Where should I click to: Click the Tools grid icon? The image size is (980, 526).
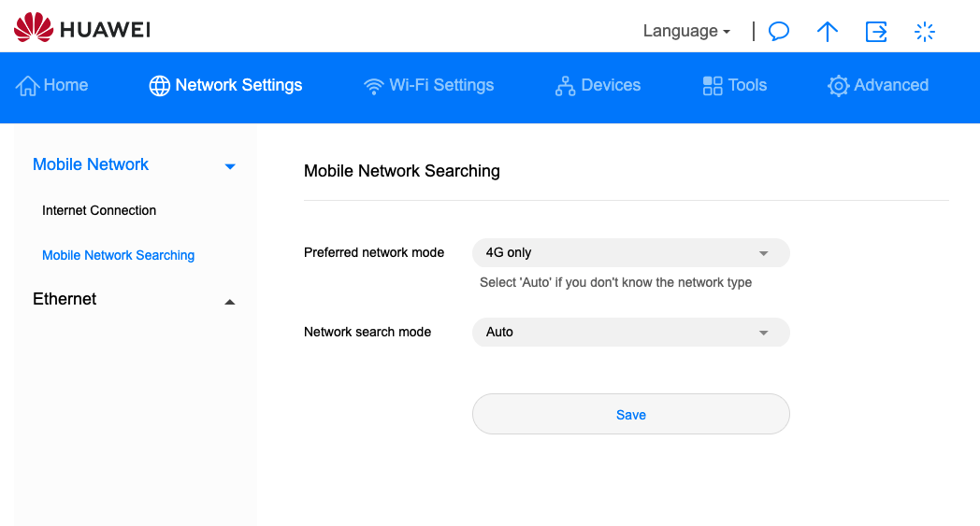[713, 86]
